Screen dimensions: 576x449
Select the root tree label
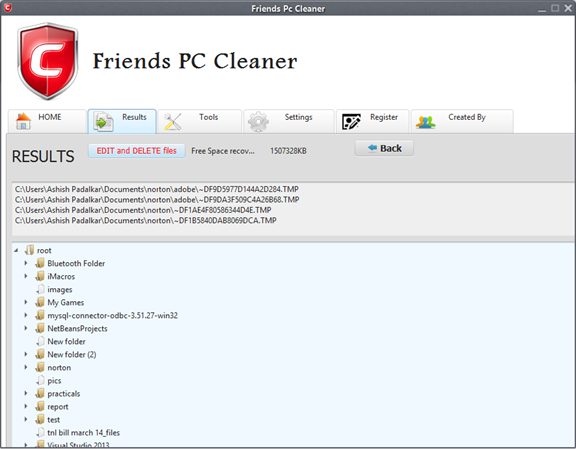44,251
